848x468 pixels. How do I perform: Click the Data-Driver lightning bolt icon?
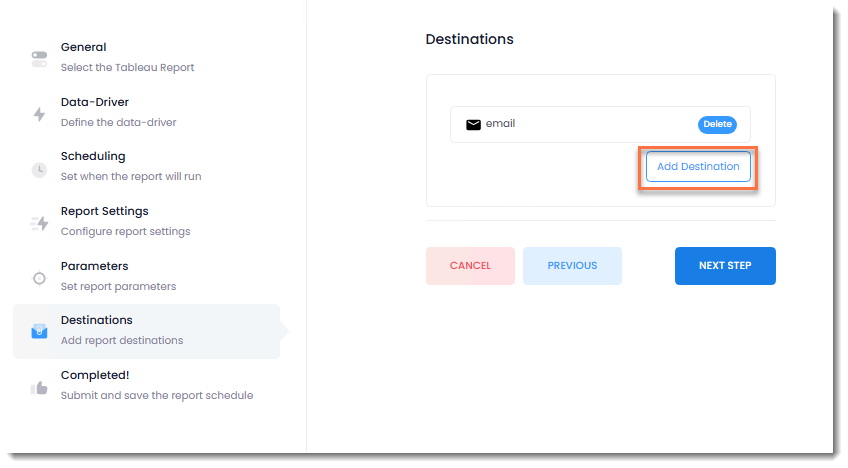click(x=39, y=114)
